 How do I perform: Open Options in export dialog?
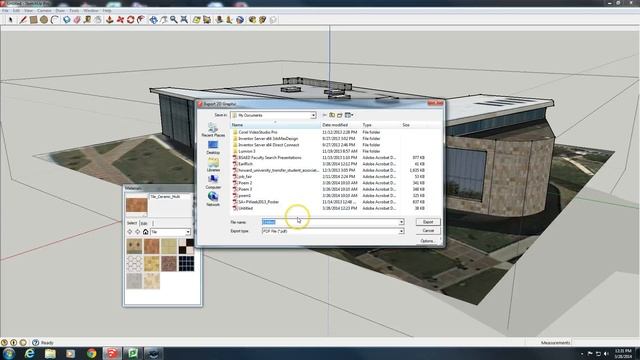click(x=428, y=241)
